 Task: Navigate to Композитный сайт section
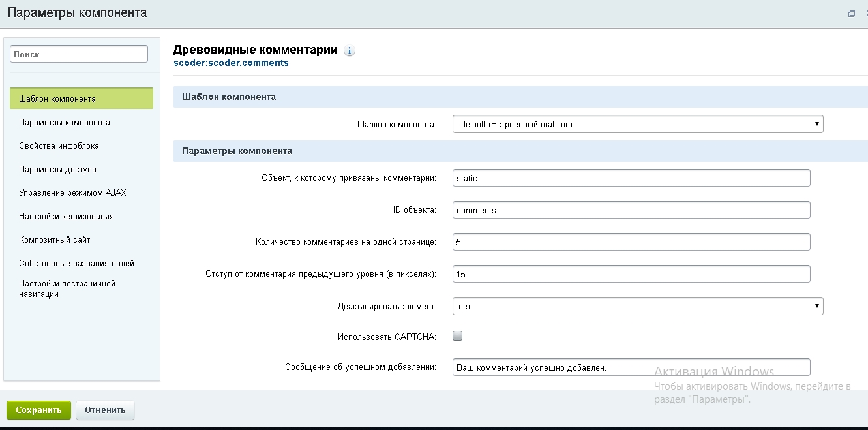pyautogui.click(x=54, y=239)
